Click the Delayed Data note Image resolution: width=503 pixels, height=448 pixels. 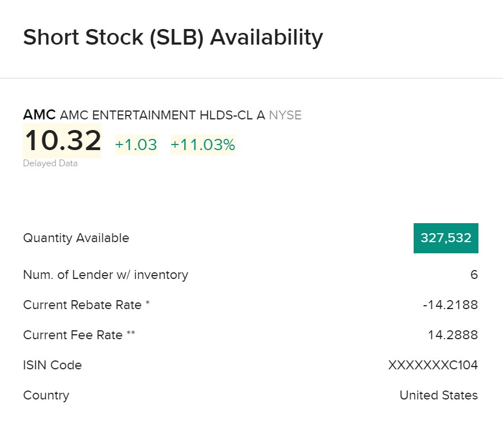[x=50, y=163]
